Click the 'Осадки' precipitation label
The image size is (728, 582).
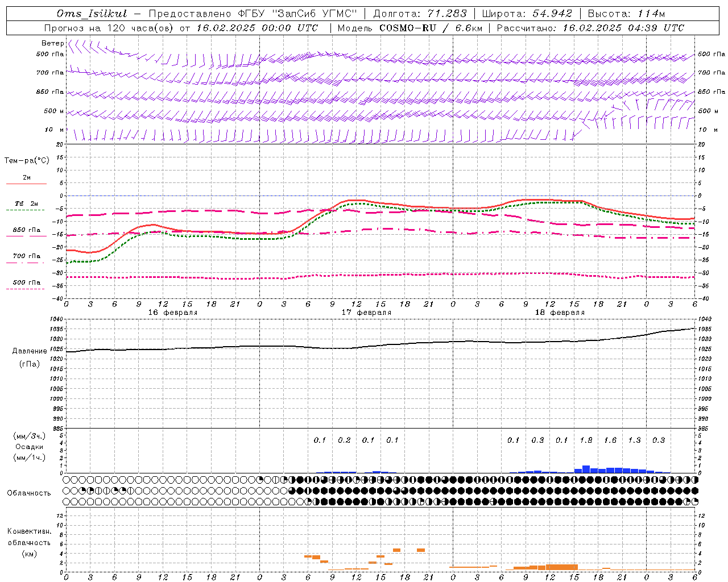pyautogui.click(x=29, y=447)
